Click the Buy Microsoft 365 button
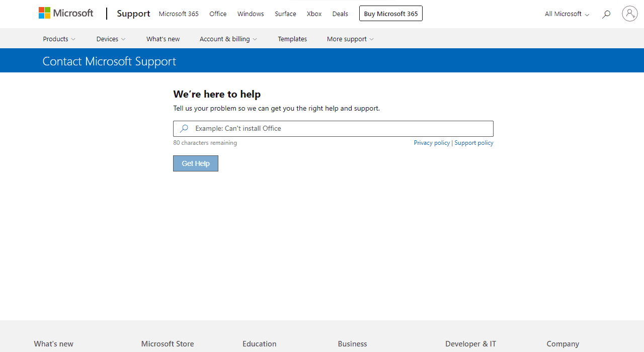 [x=390, y=14]
